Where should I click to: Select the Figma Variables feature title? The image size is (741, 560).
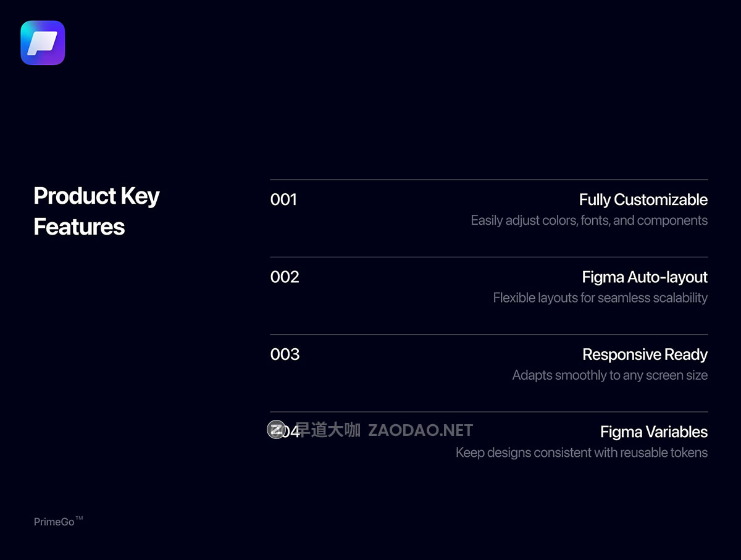(654, 432)
